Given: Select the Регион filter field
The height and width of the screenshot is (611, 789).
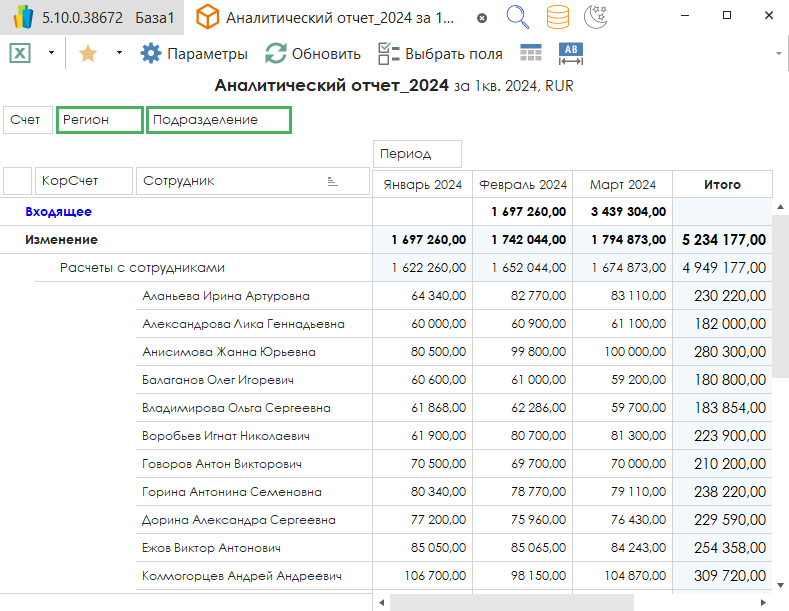Looking at the screenshot, I should (99, 120).
